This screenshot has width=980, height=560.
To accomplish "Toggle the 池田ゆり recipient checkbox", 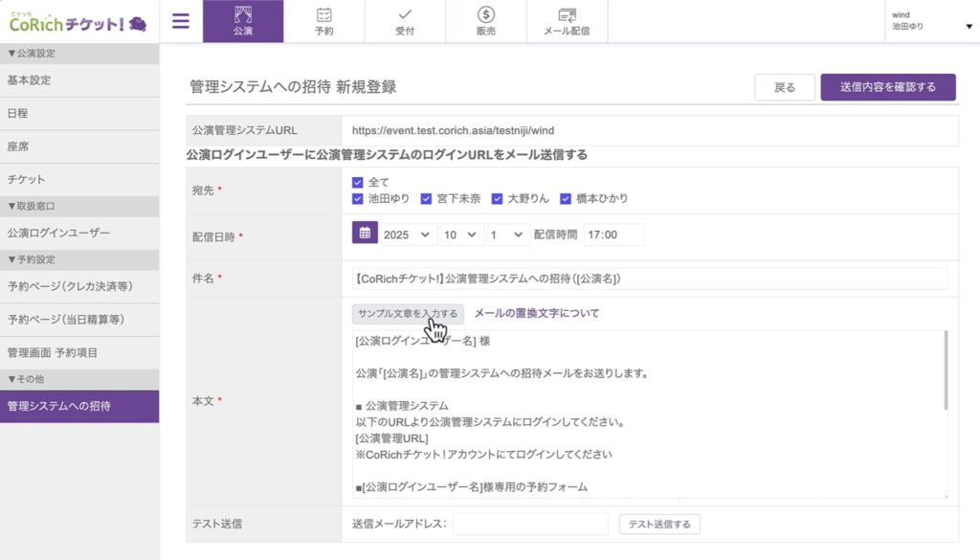I will click(357, 199).
